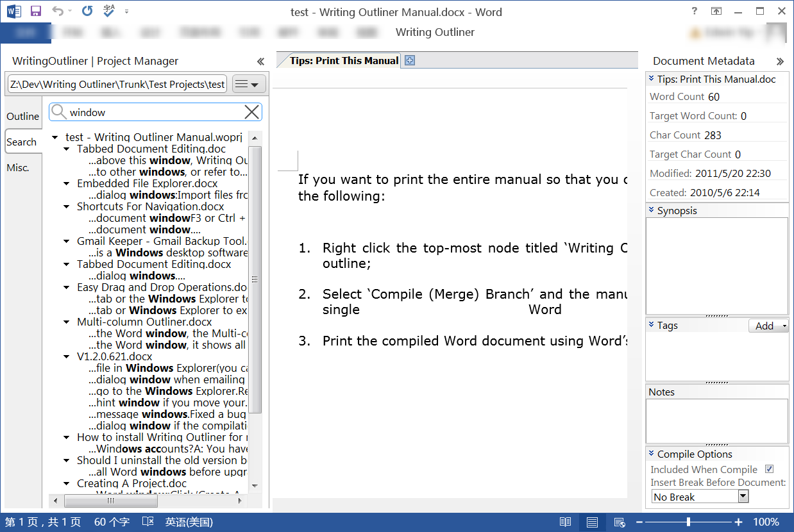
Task: Select the '...is a Windows desktop software' result
Action: (168, 253)
